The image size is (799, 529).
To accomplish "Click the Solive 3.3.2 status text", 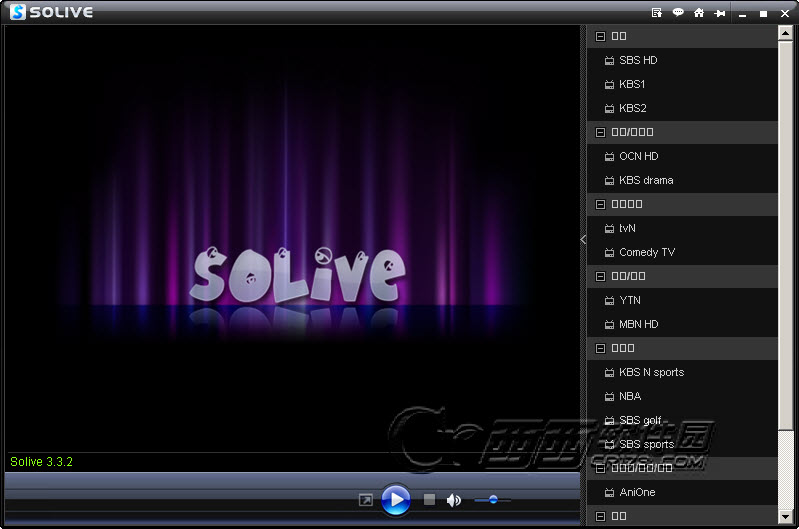I will (x=41, y=462).
